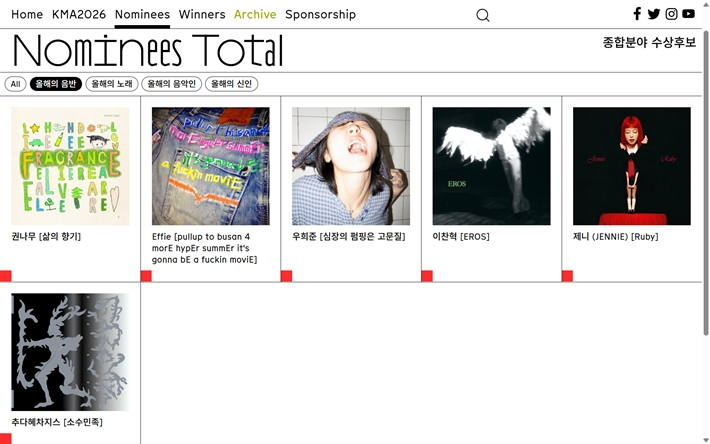Open the search magnifier icon
The image size is (710, 444).
(x=483, y=15)
